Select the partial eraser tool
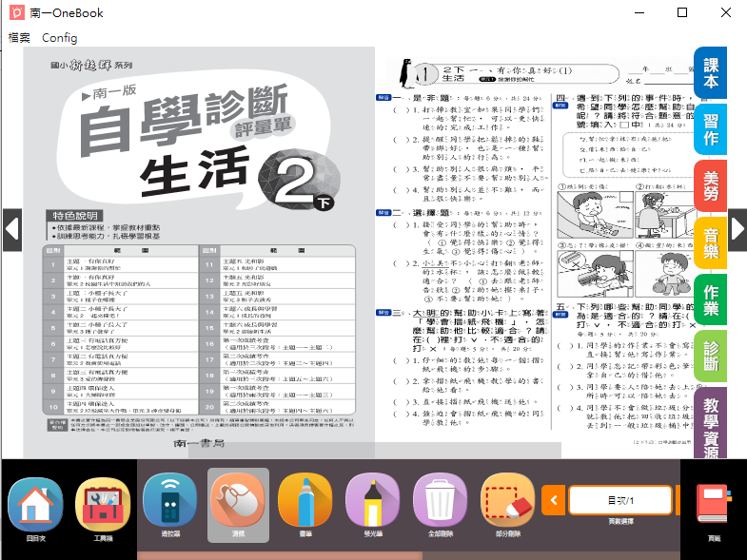The image size is (747, 560). pos(508,501)
